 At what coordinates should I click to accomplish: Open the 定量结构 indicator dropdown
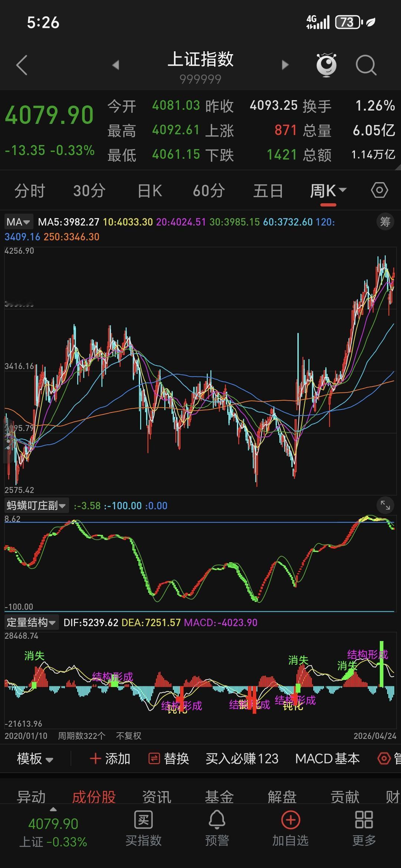click(x=31, y=622)
